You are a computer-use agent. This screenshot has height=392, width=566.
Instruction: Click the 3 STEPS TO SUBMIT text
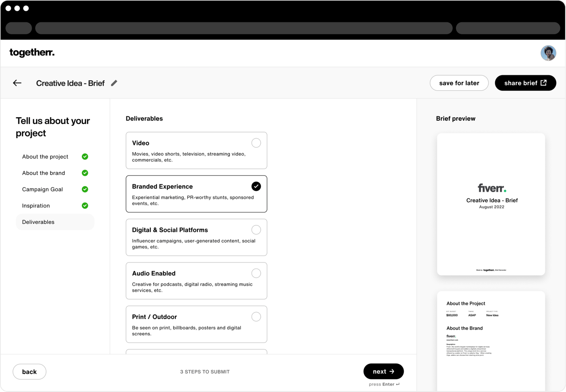click(205, 372)
